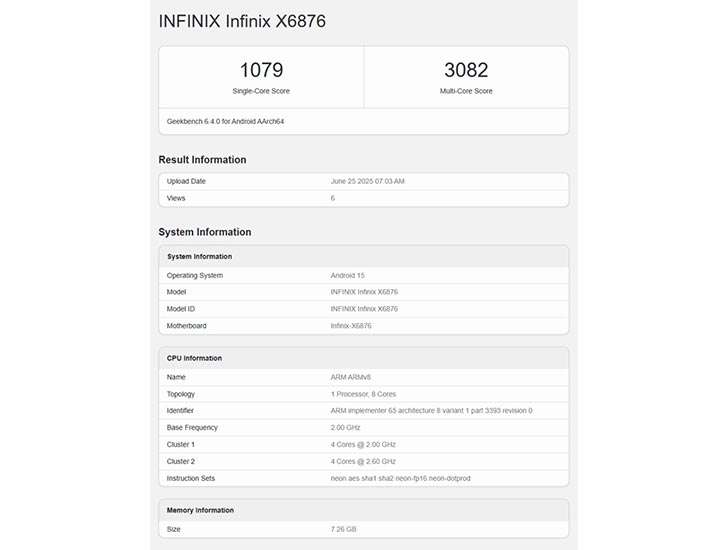728x550 pixels.
Task: Select the 4 Cores @ 2.60 GHz value
Action: pos(363,461)
